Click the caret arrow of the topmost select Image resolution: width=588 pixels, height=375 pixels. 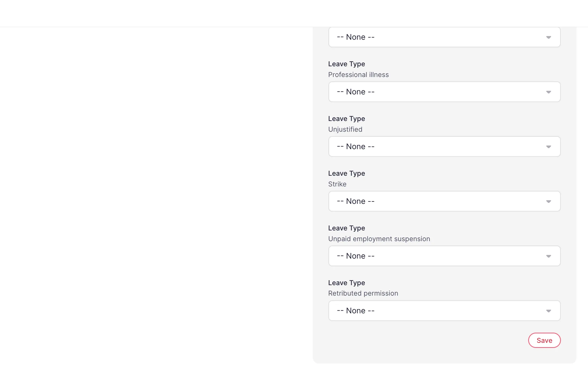(549, 37)
